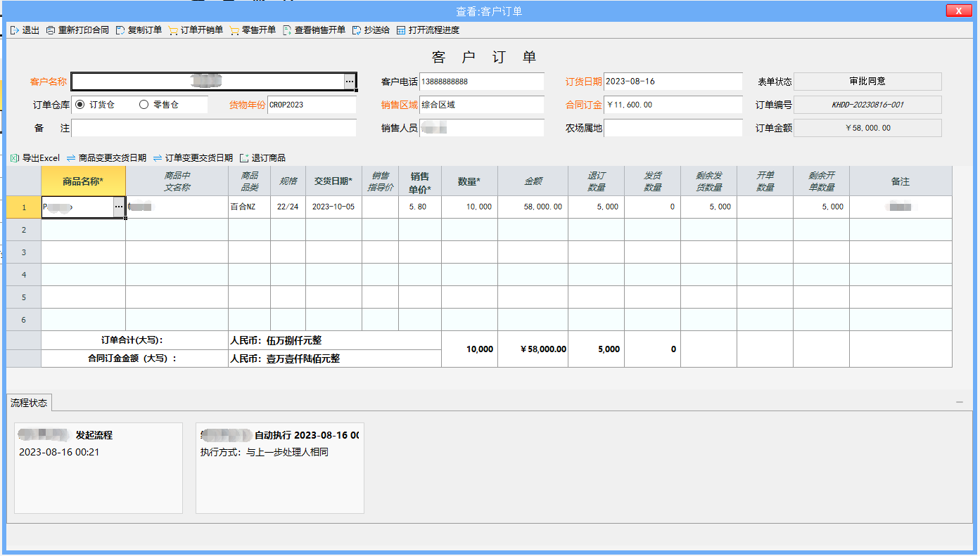This screenshot has width=980, height=556.
Task: Collapse the 流程状态 panel with the minus button
Action: (960, 402)
